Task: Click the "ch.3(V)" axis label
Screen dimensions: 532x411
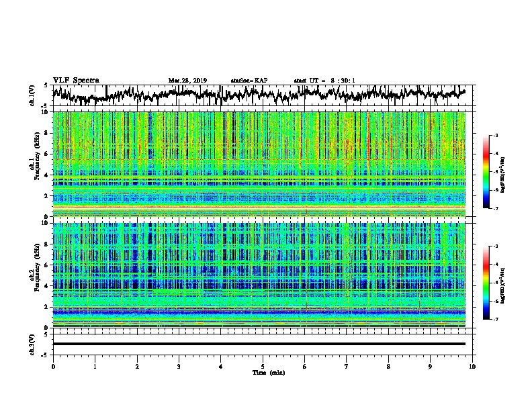Action: point(32,345)
